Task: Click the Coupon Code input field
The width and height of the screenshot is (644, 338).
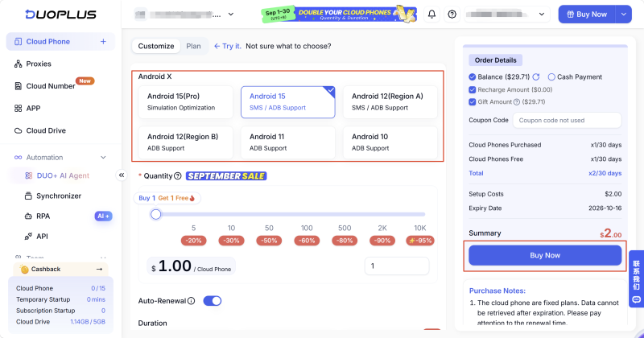Action: tap(567, 121)
